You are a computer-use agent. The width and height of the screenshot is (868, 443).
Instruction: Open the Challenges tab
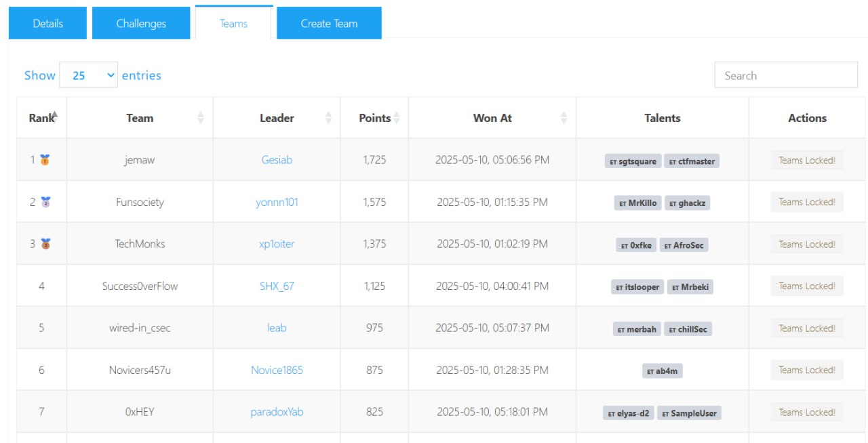point(141,24)
